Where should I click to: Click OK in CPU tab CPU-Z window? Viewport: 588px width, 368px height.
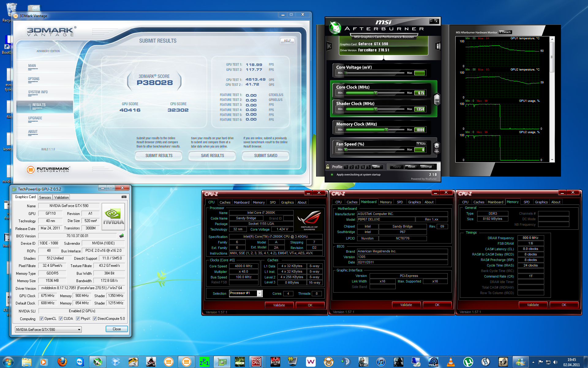[x=310, y=305]
